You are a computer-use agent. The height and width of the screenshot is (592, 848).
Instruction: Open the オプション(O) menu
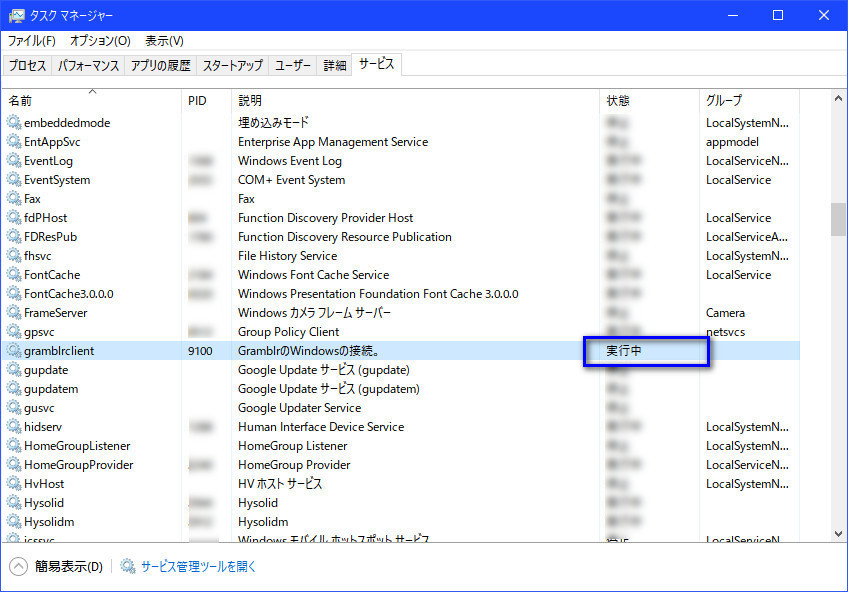(x=100, y=41)
